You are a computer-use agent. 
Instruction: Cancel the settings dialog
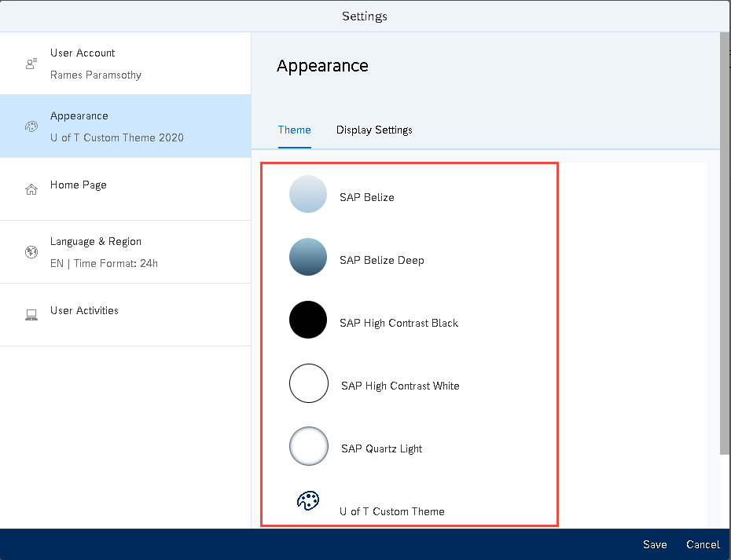coord(703,544)
